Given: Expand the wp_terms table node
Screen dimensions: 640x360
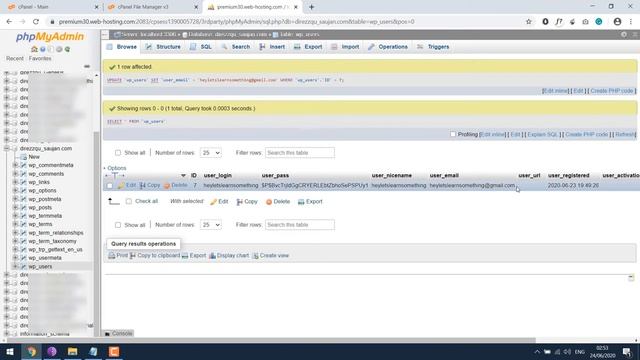Looking at the screenshot, I should 16,224.
